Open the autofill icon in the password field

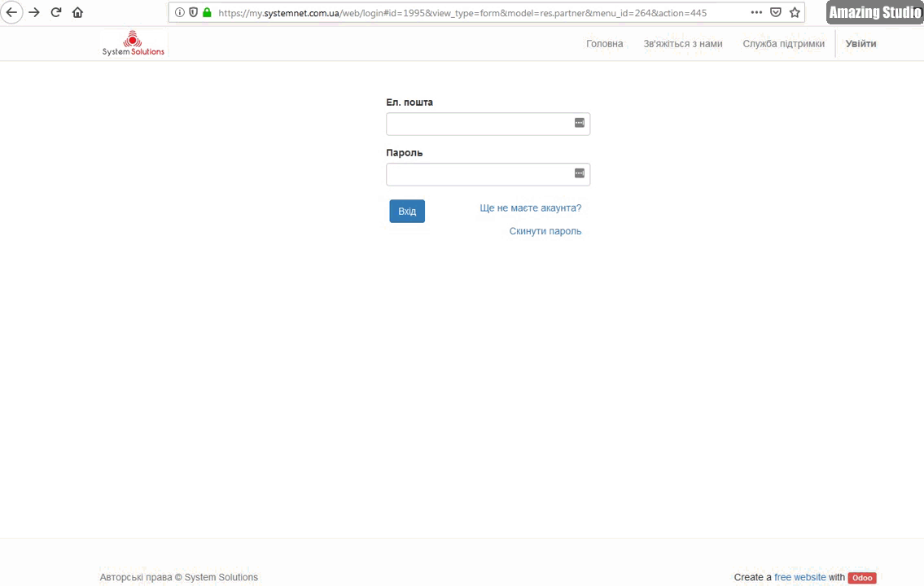pyautogui.click(x=579, y=173)
